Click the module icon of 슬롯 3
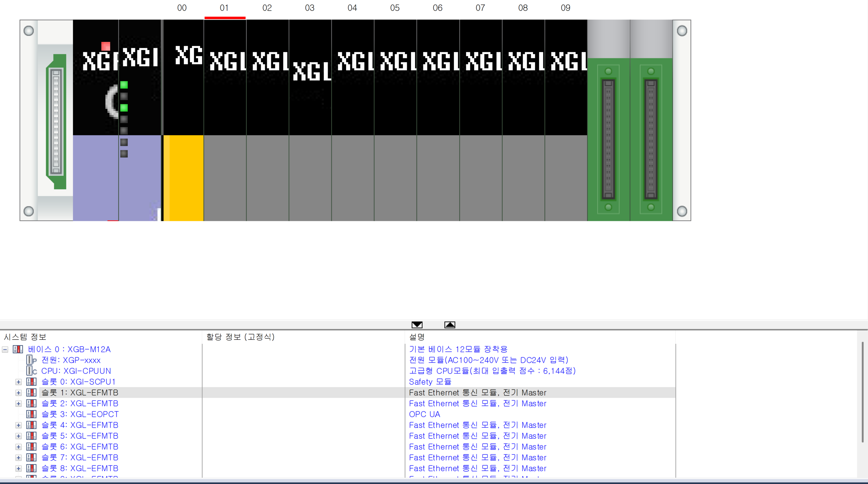Viewport: 868px width, 484px height. coord(31,414)
